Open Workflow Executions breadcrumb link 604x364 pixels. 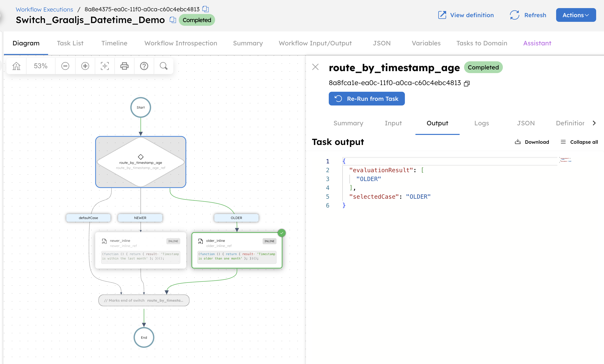click(44, 9)
